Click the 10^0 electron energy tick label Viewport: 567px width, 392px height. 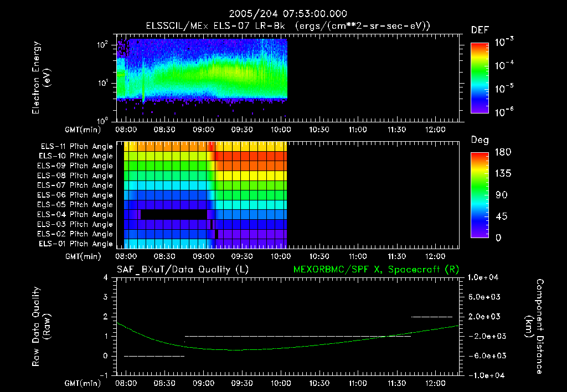(x=102, y=120)
